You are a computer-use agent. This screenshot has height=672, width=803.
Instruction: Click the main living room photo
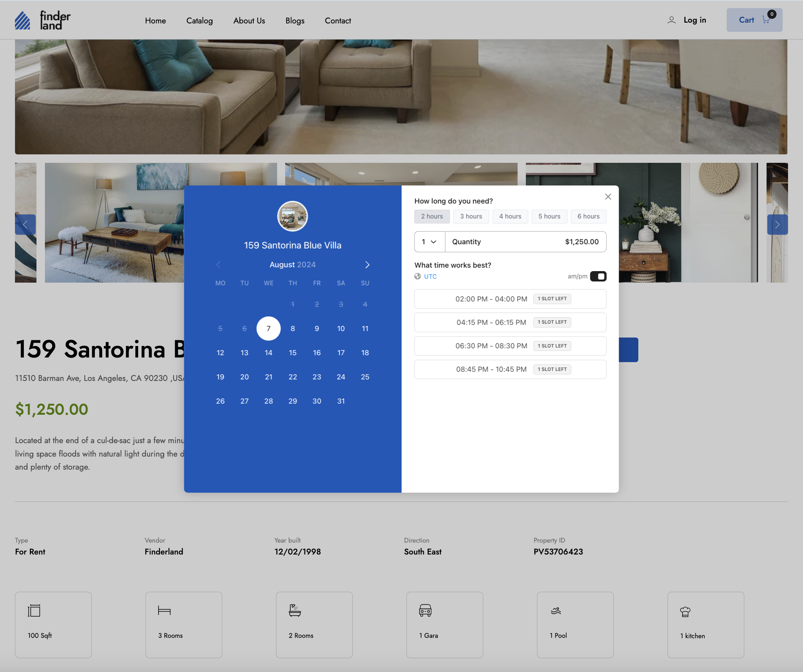pyautogui.click(x=401, y=97)
